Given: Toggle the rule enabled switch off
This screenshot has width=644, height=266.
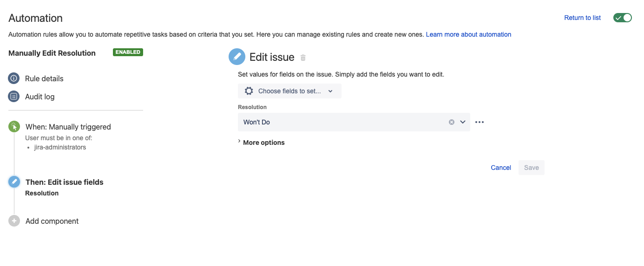Looking at the screenshot, I should click(622, 18).
